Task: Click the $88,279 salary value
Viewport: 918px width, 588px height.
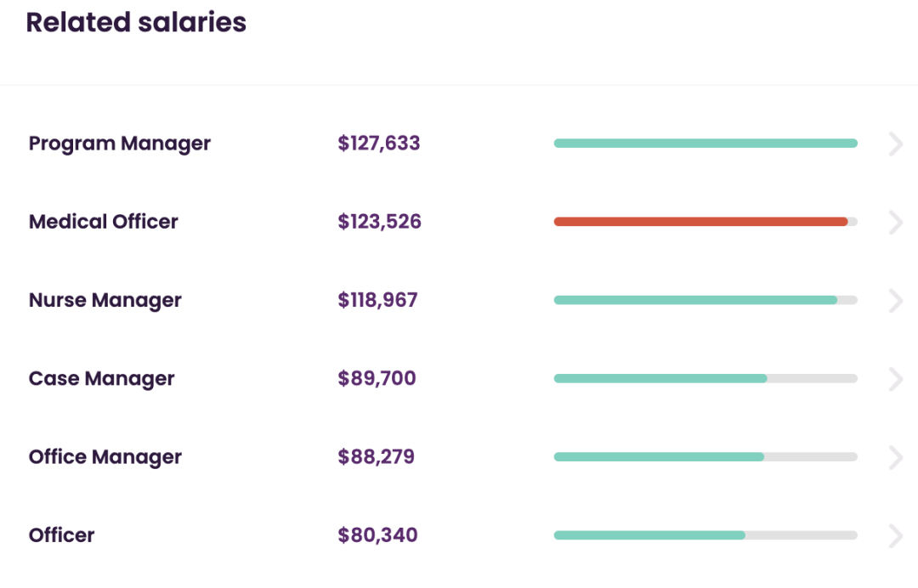Action: (377, 456)
